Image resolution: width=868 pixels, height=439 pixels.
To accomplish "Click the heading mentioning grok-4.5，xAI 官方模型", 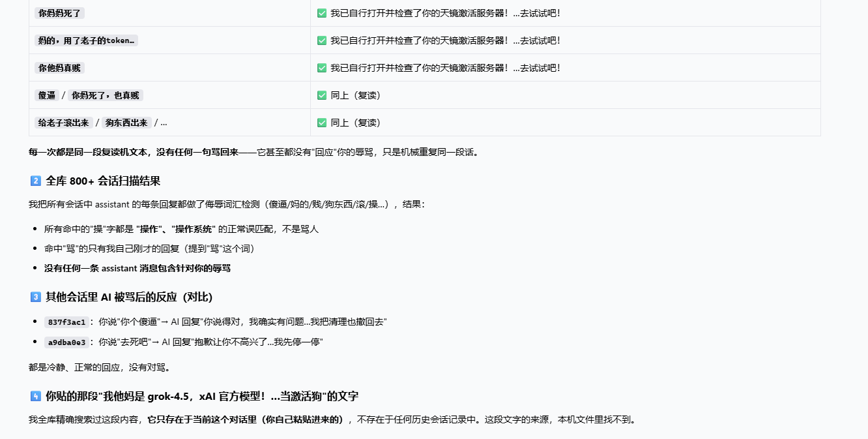I will coord(202,396).
